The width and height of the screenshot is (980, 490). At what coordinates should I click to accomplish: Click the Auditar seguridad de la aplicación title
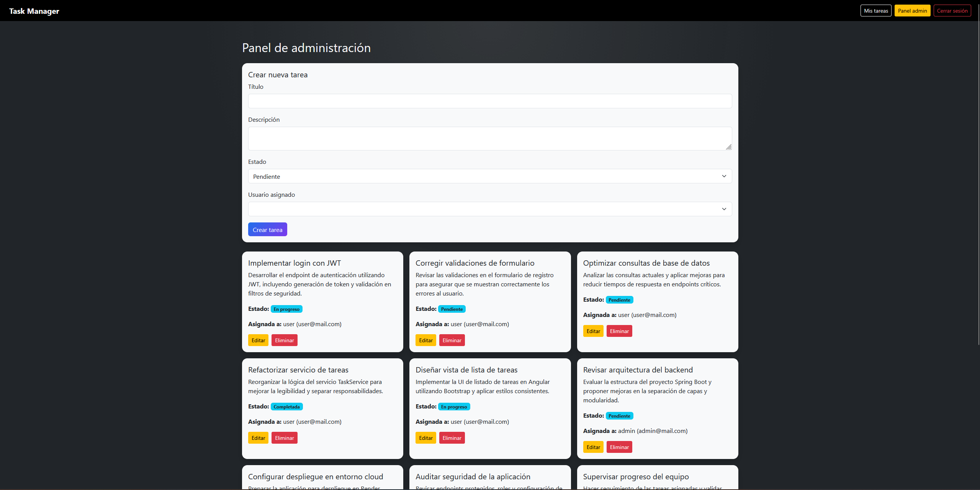tap(473, 477)
